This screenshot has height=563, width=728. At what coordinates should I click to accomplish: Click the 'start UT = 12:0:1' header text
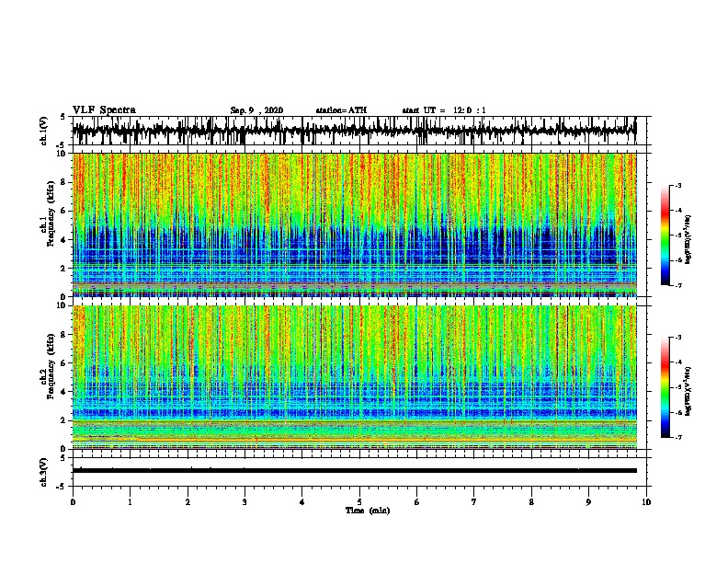(x=444, y=110)
